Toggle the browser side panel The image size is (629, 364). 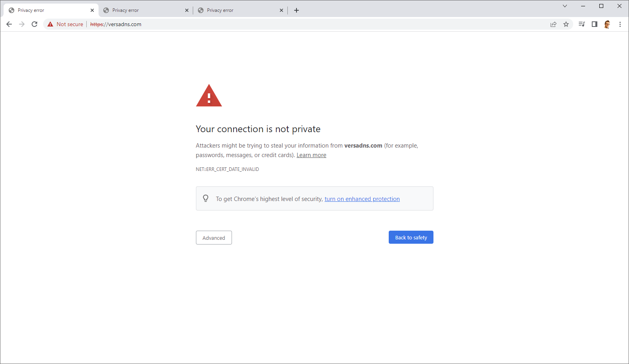tap(594, 24)
